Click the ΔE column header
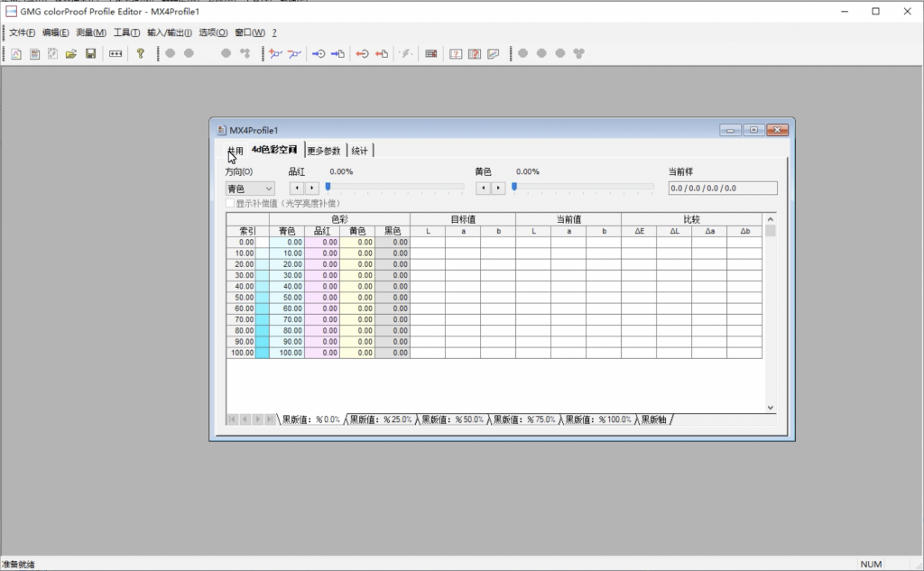Image resolution: width=924 pixels, height=571 pixels. [x=639, y=231]
